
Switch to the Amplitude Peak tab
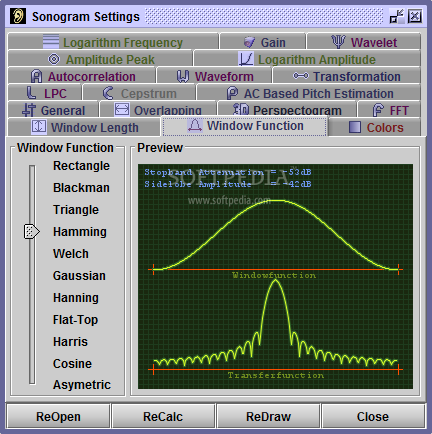100,59
